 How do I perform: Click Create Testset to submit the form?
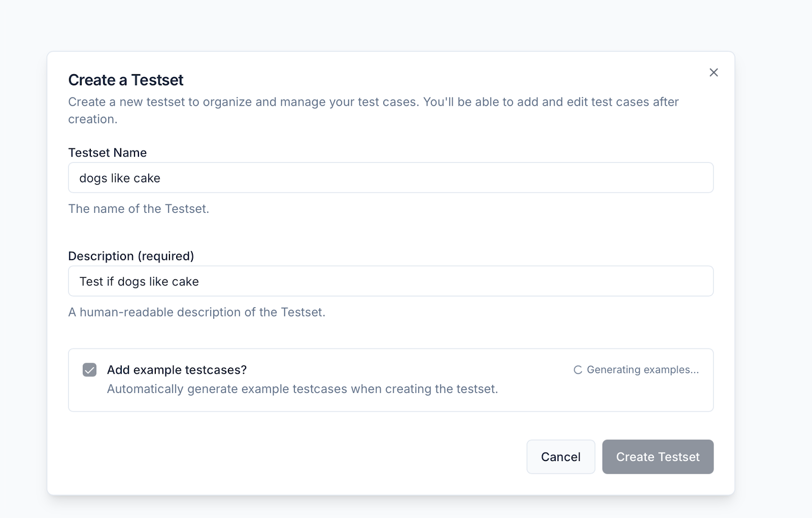(x=657, y=457)
